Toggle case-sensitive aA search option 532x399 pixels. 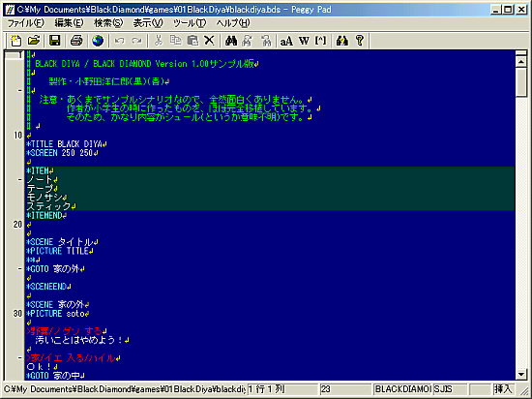pos(286,41)
